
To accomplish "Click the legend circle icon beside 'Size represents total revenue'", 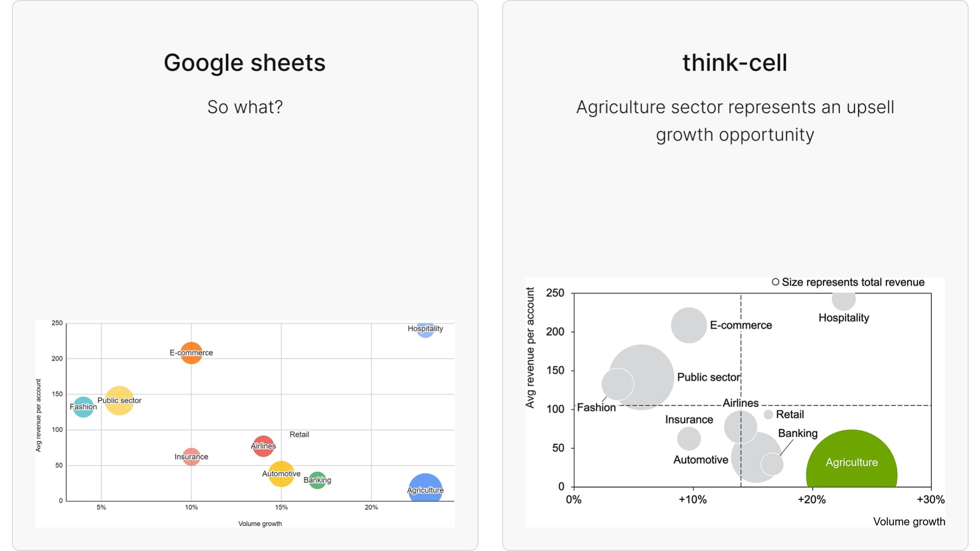I will 775,282.
